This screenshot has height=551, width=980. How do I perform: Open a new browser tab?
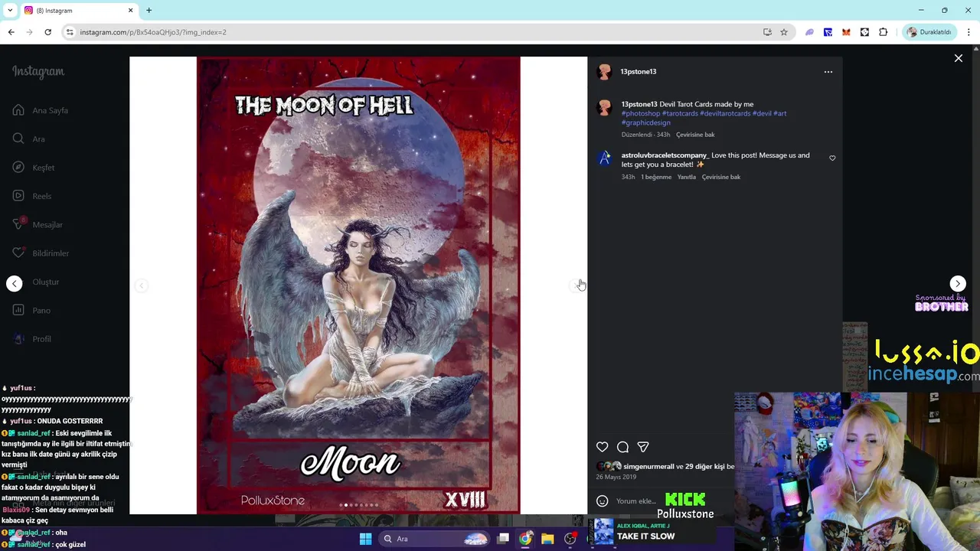click(149, 10)
